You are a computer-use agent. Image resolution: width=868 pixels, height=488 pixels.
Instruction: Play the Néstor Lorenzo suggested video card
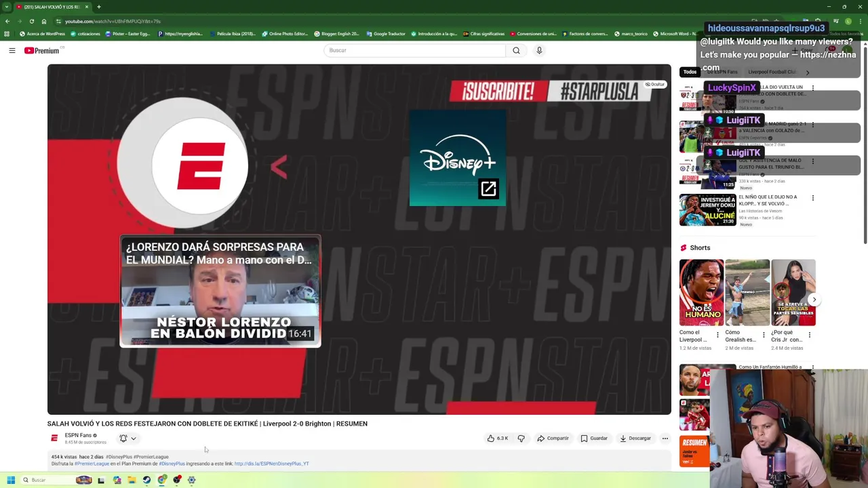click(220, 291)
